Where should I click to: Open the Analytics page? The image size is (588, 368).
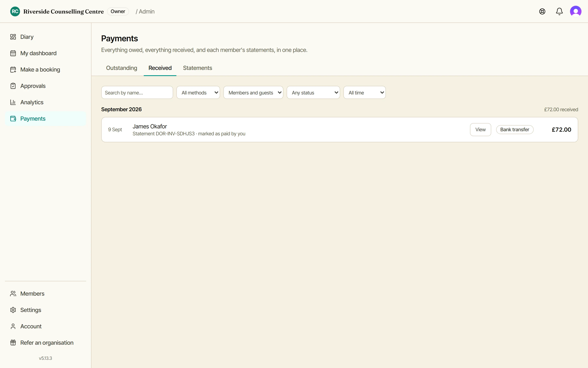[x=46, y=102]
